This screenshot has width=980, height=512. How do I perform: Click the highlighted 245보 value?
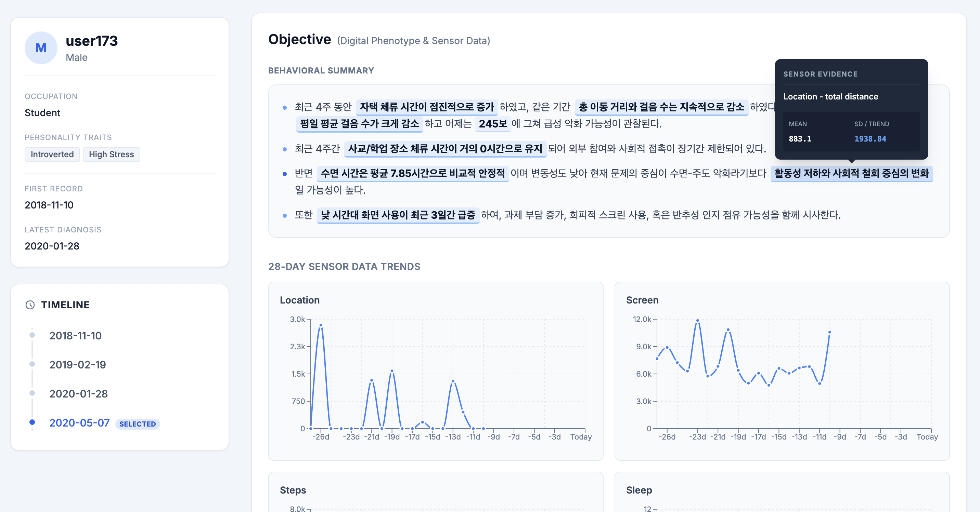pos(493,123)
